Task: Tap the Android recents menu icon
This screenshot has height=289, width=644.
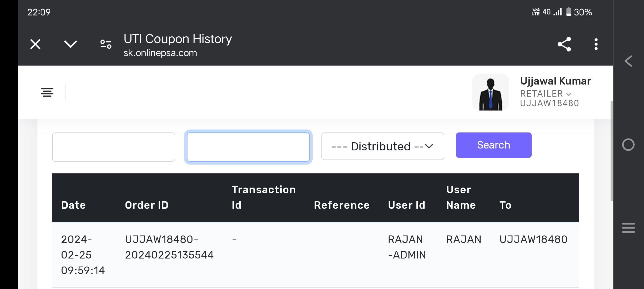Action: pos(628,228)
